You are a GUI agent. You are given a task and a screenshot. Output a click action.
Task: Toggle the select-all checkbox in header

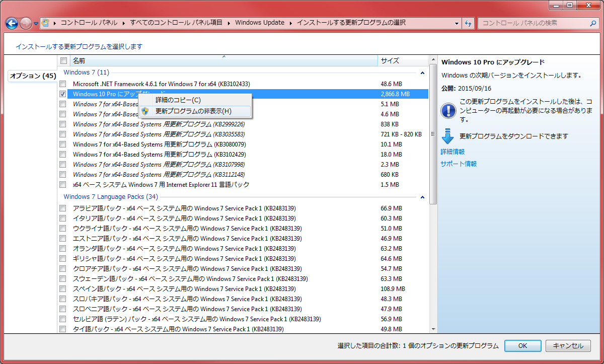pos(63,61)
